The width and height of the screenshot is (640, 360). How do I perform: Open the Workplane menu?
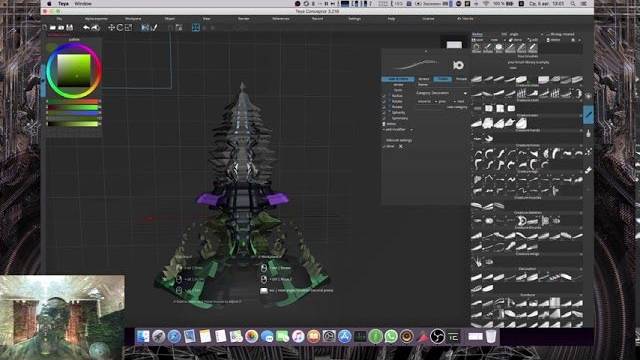[133, 19]
